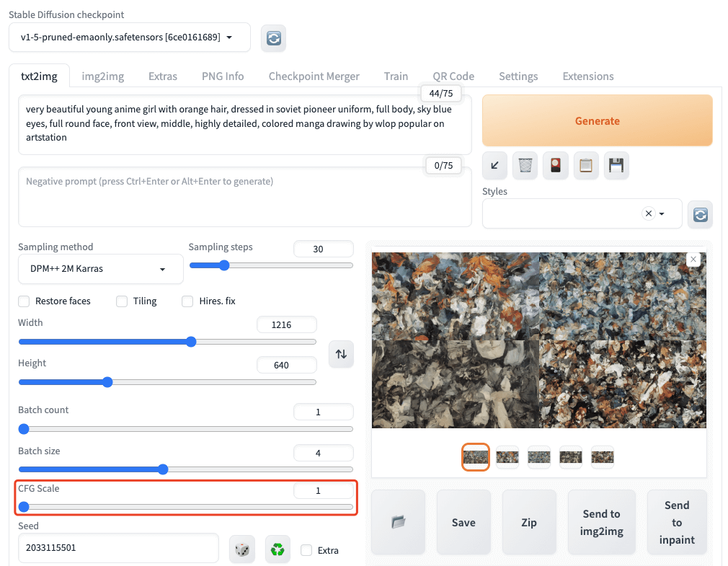728x566 pixels.
Task: Enable the Hires. fix checkbox
Action: pyautogui.click(x=187, y=301)
